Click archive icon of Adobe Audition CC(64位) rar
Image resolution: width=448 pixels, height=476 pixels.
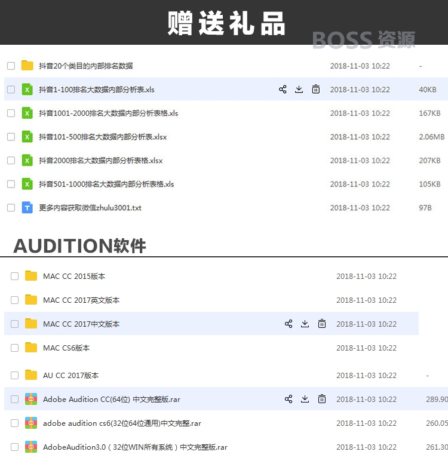[31, 399]
